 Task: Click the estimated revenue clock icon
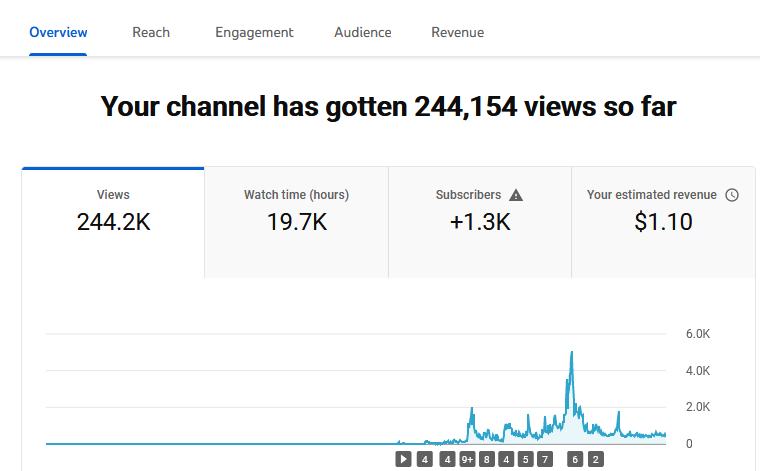pyautogui.click(x=732, y=195)
